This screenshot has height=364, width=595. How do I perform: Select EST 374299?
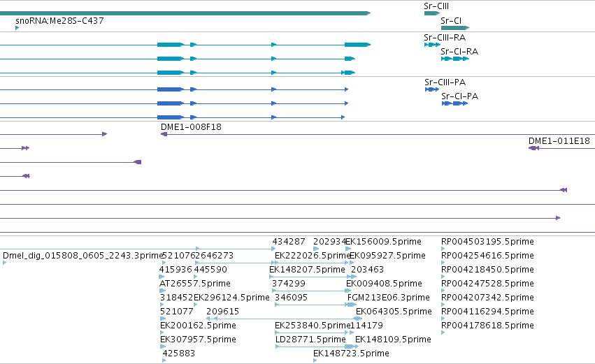point(289,284)
